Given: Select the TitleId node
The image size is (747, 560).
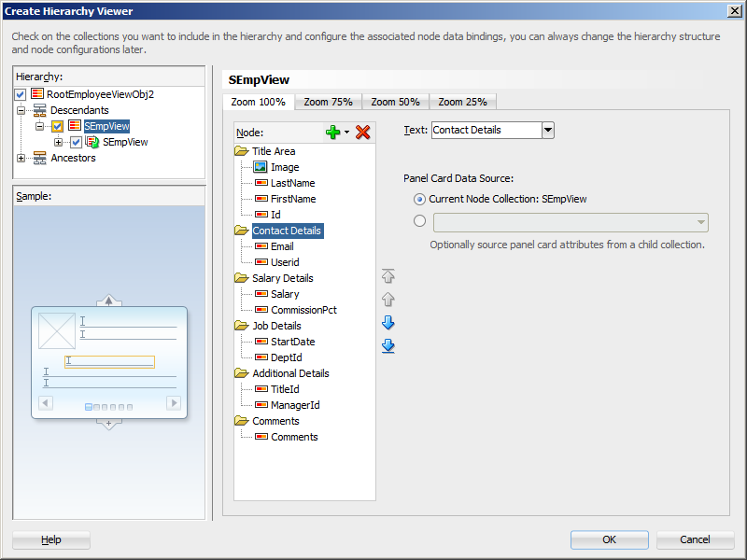Looking at the screenshot, I should 285,389.
